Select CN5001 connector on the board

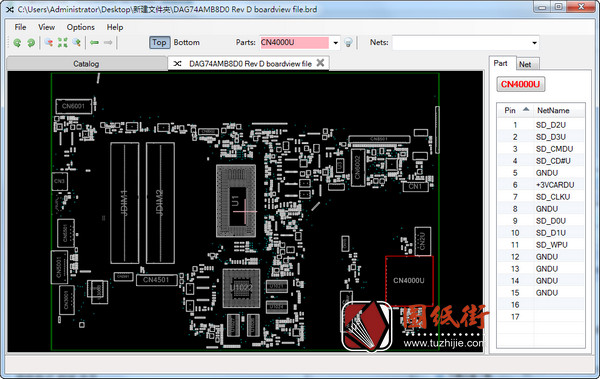tap(59, 267)
